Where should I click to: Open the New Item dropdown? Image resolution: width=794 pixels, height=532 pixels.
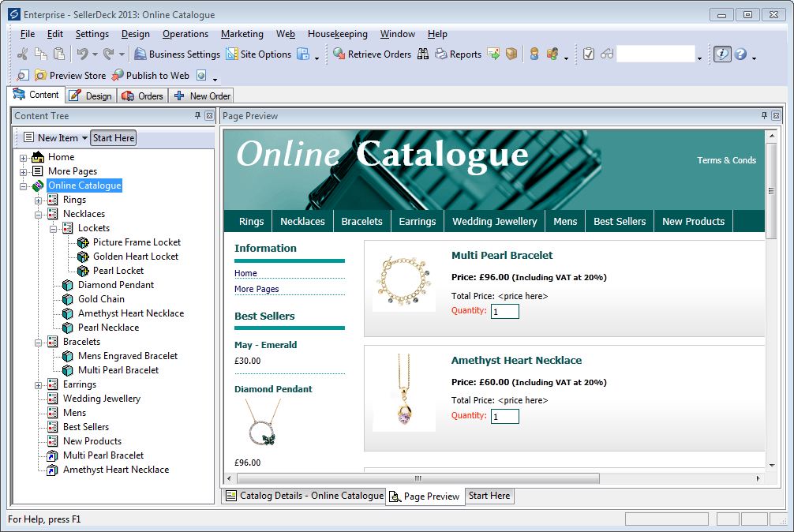pos(84,138)
